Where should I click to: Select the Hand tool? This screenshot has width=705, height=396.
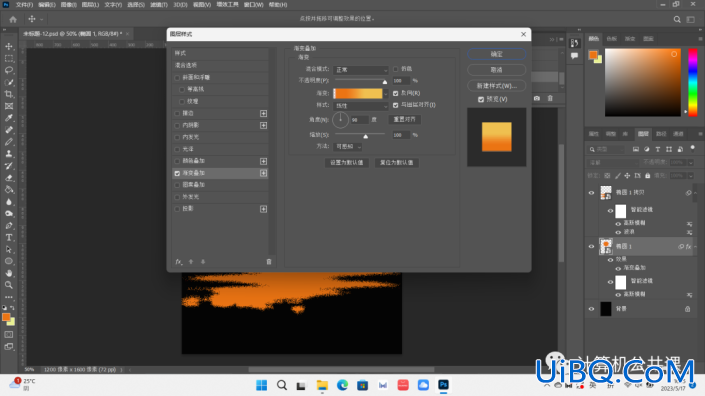coord(9,273)
